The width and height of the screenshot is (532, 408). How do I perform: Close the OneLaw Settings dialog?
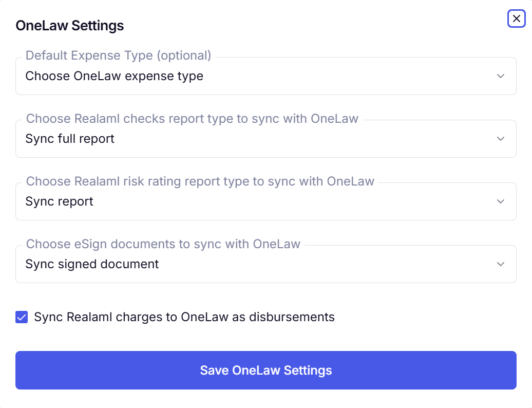pos(517,18)
